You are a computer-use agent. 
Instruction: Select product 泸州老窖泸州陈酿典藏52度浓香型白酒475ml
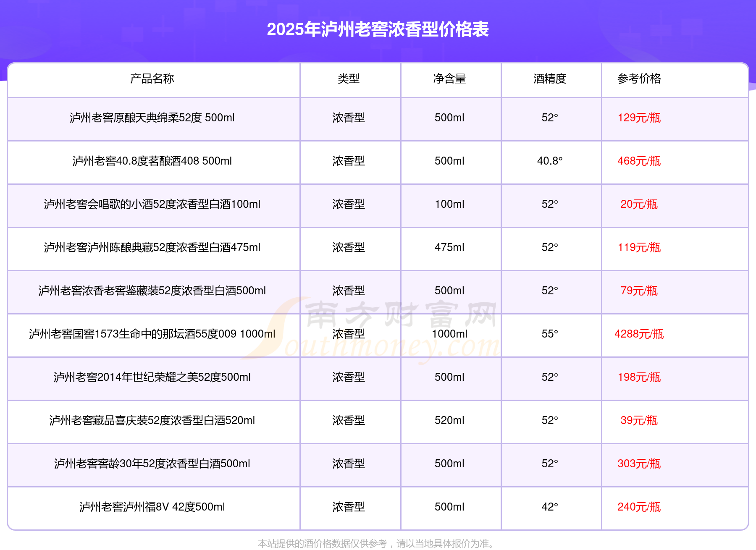pyautogui.click(x=152, y=247)
